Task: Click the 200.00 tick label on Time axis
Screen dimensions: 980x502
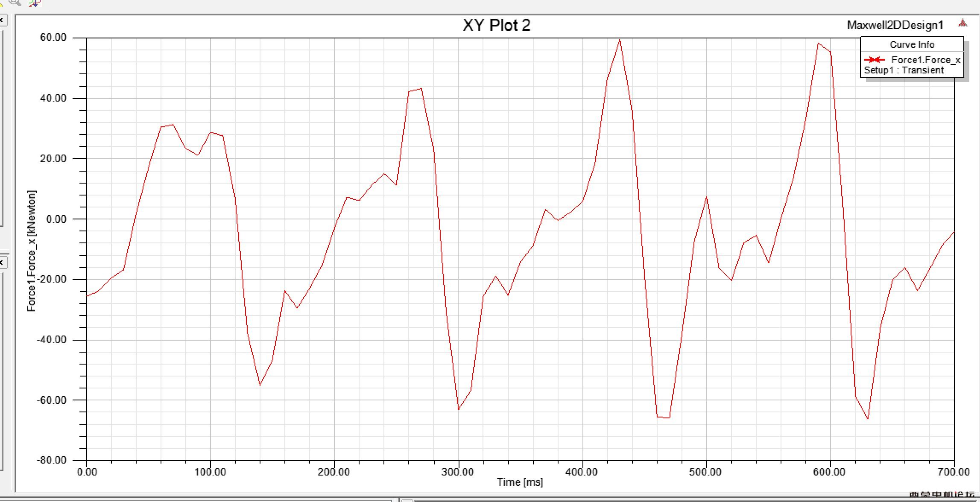Action: pos(334,472)
